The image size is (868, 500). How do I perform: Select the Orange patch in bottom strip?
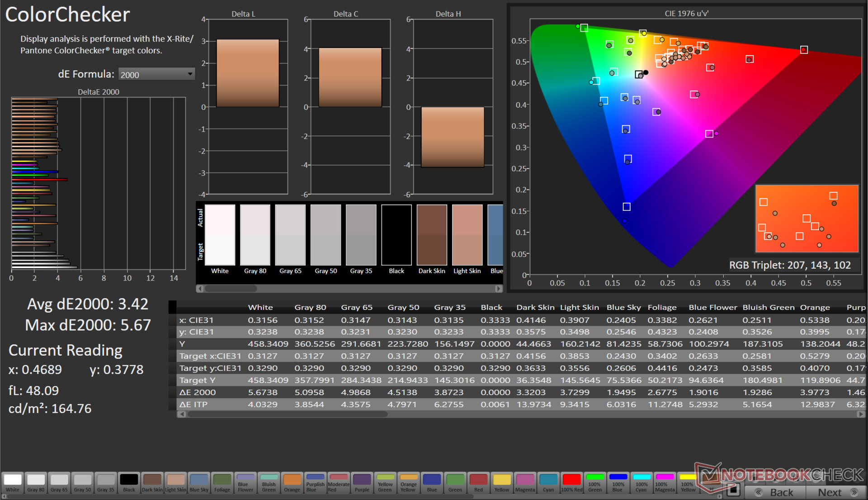tap(292, 482)
